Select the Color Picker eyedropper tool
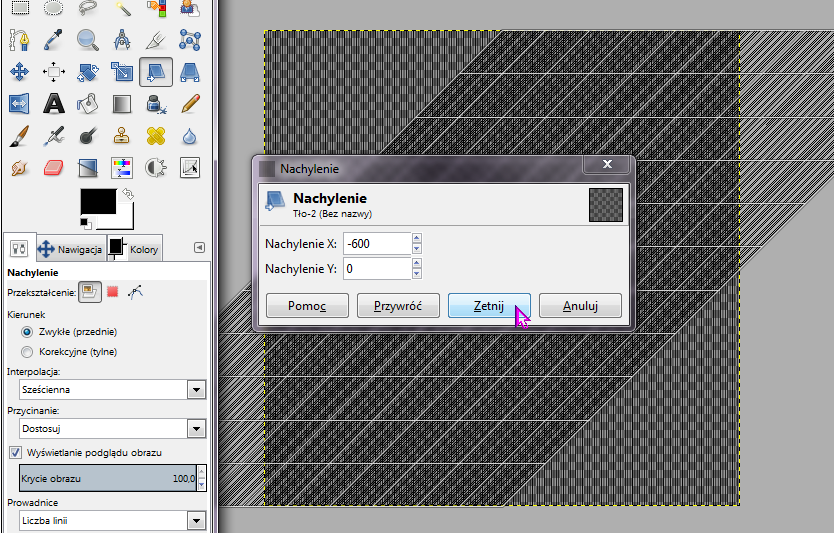Viewport: 834px width, 533px height. (54, 40)
